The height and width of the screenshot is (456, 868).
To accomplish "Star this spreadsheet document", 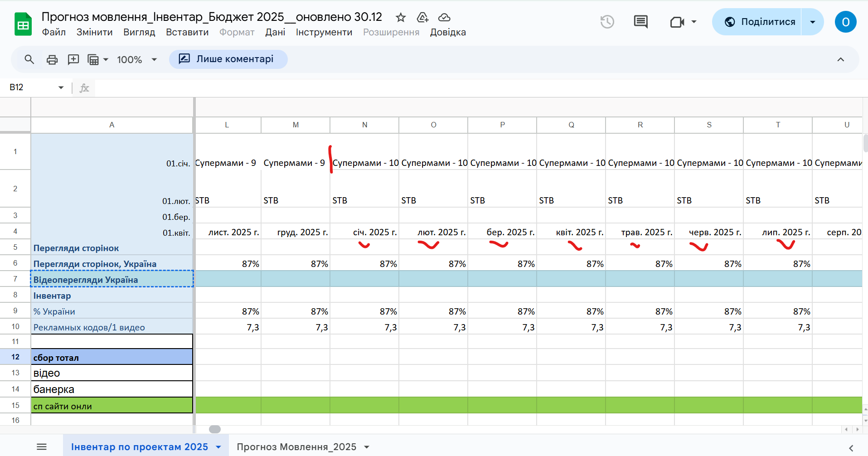I will 401,18.
